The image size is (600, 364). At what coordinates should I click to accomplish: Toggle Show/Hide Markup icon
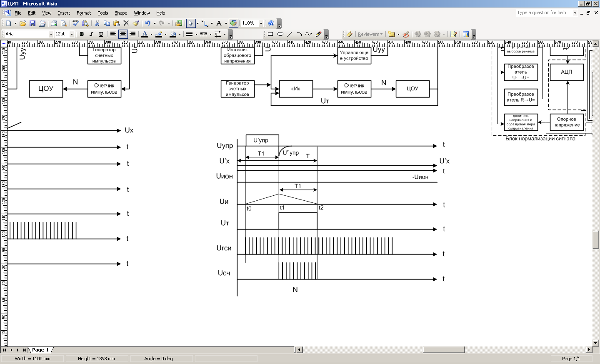click(350, 34)
